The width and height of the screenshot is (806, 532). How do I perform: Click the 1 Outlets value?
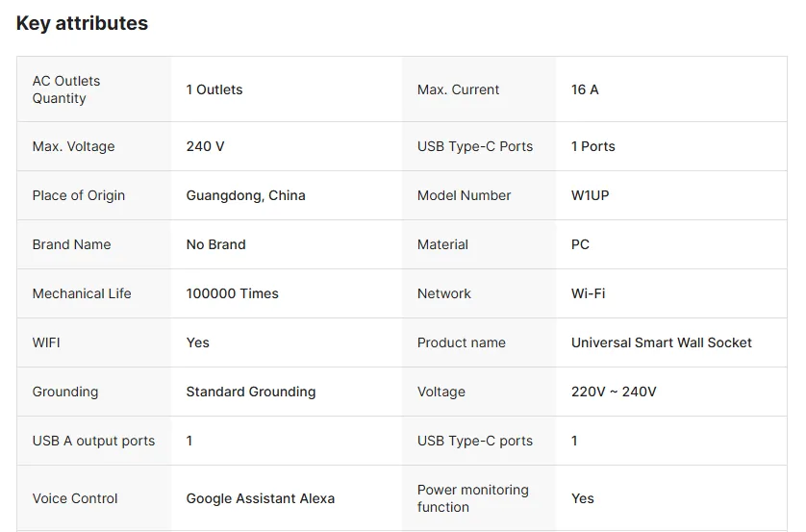pos(214,89)
